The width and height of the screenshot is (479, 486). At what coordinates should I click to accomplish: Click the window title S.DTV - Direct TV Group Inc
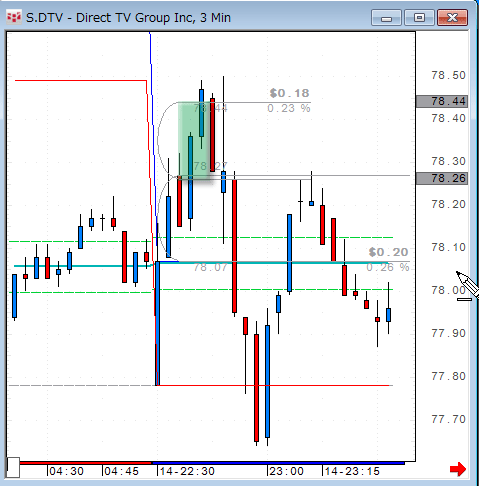[128, 17]
